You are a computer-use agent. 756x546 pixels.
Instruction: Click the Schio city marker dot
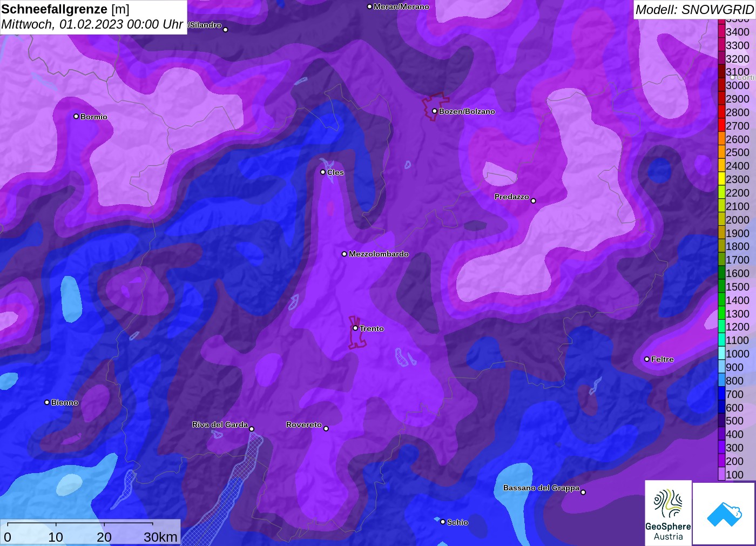(x=443, y=522)
